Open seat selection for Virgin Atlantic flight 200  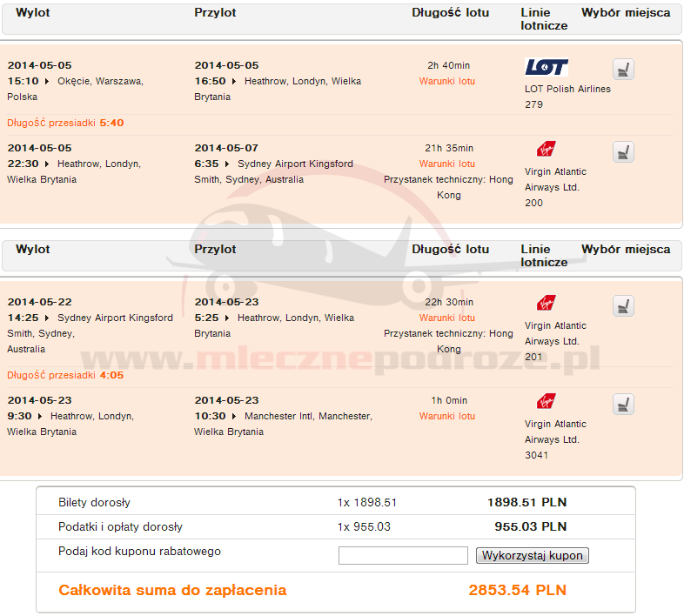622,152
